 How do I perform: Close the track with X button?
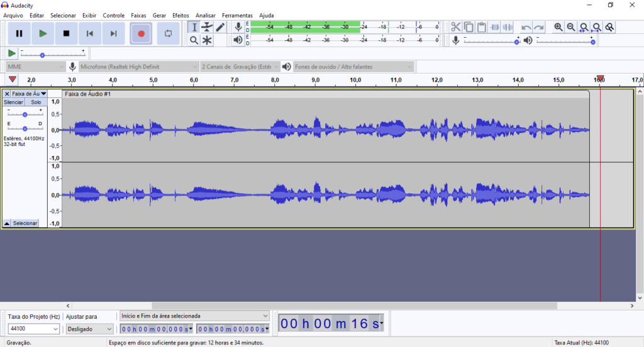pos(7,94)
